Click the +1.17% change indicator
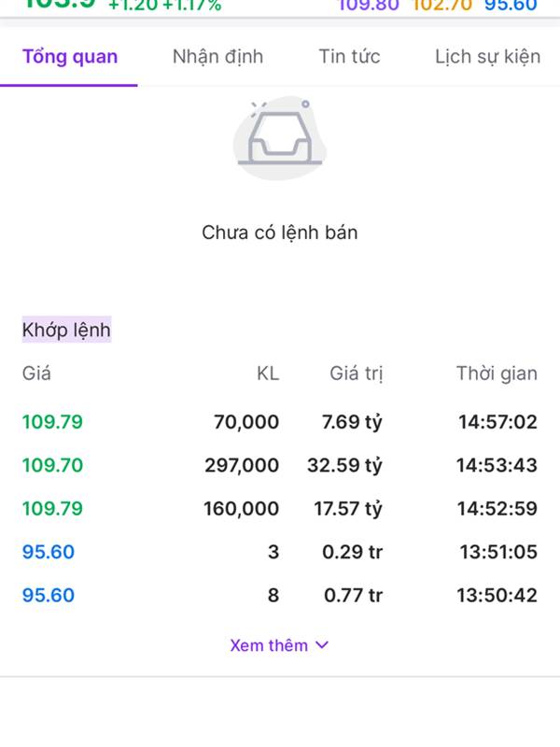This screenshot has width=560, height=747. 191,6
